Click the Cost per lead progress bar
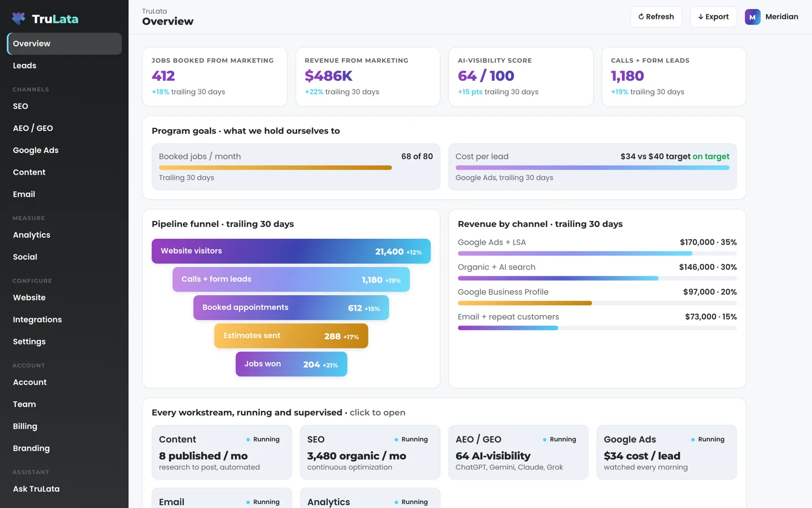Image resolution: width=812 pixels, height=508 pixels. pos(592,168)
